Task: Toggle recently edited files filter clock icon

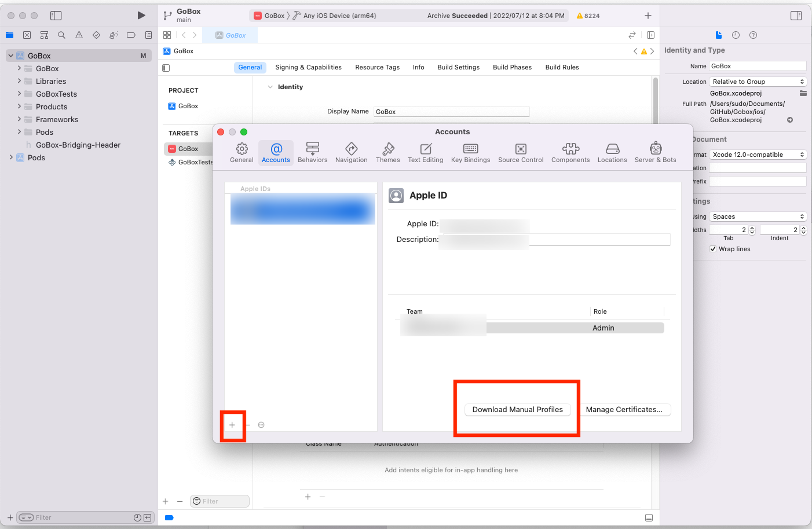Action: [137, 517]
